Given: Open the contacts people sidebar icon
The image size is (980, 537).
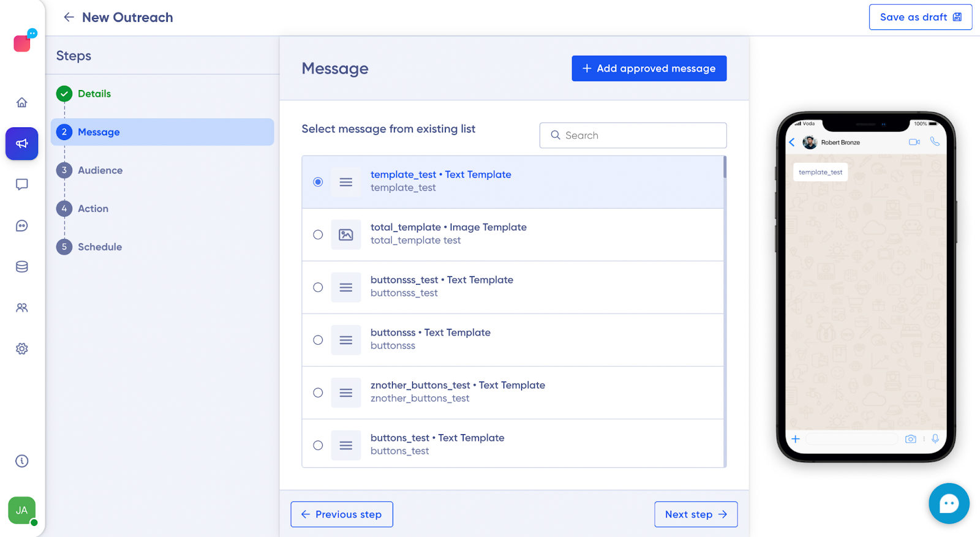Looking at the screenshot, I should coord(22,307).
